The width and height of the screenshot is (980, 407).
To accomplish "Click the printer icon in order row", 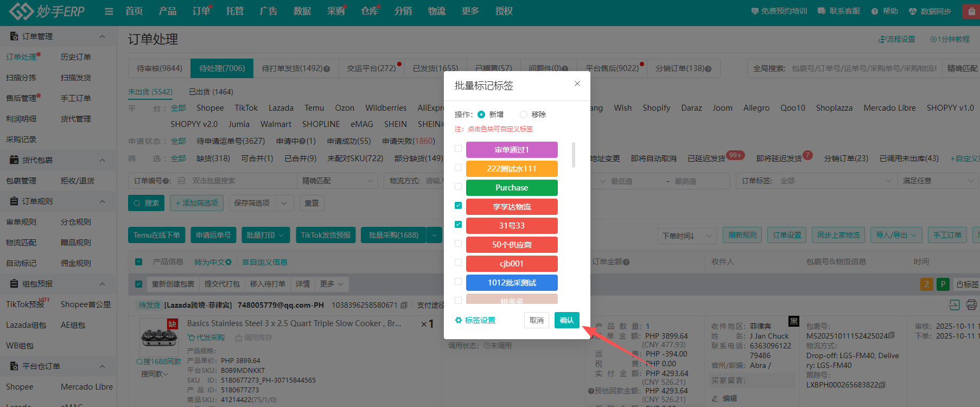I will pyautogui.click(x=971, y=305).
